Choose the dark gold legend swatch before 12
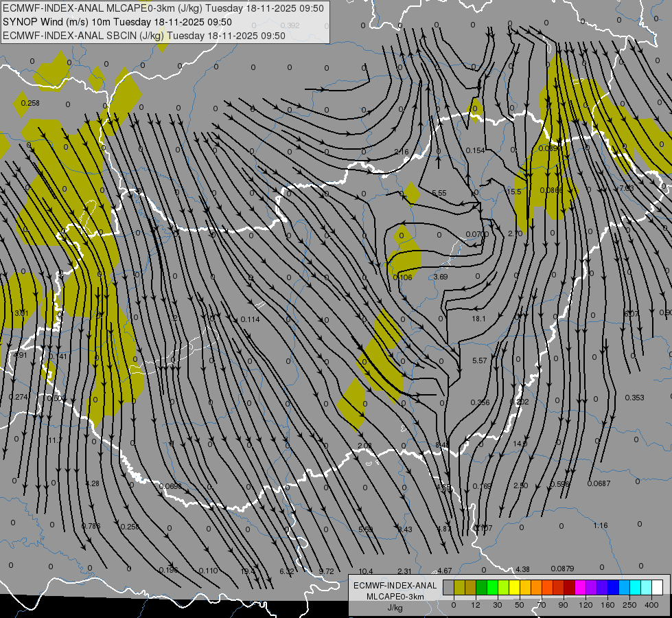672x618 pixels. (471, 587)
